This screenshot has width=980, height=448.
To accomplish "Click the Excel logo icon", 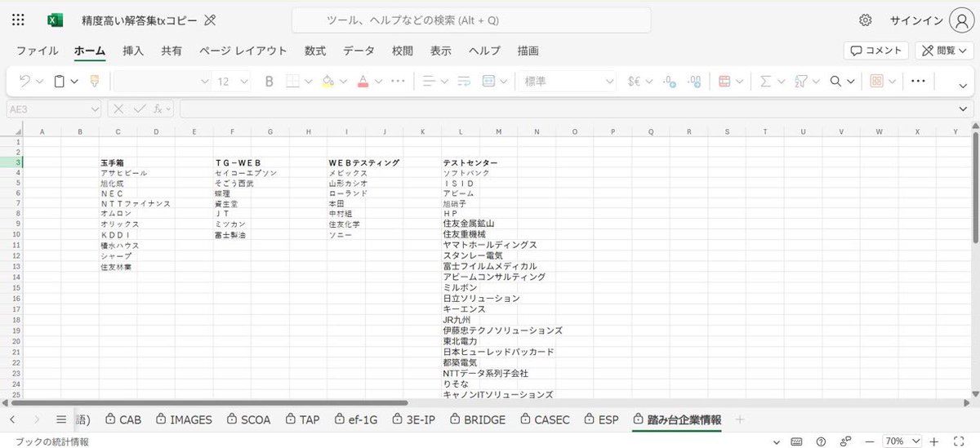I will tap(55, 20).
